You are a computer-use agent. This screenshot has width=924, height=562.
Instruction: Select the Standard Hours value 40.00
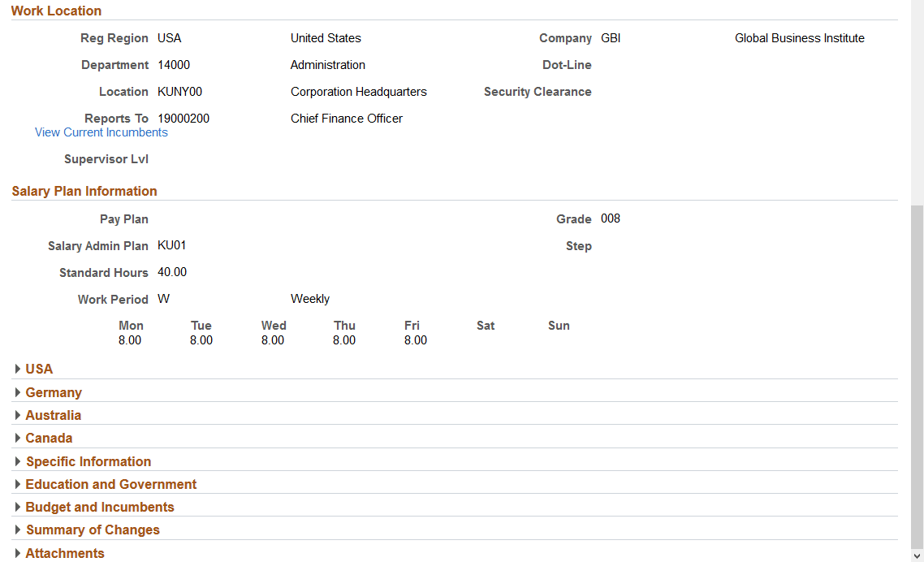172,272
